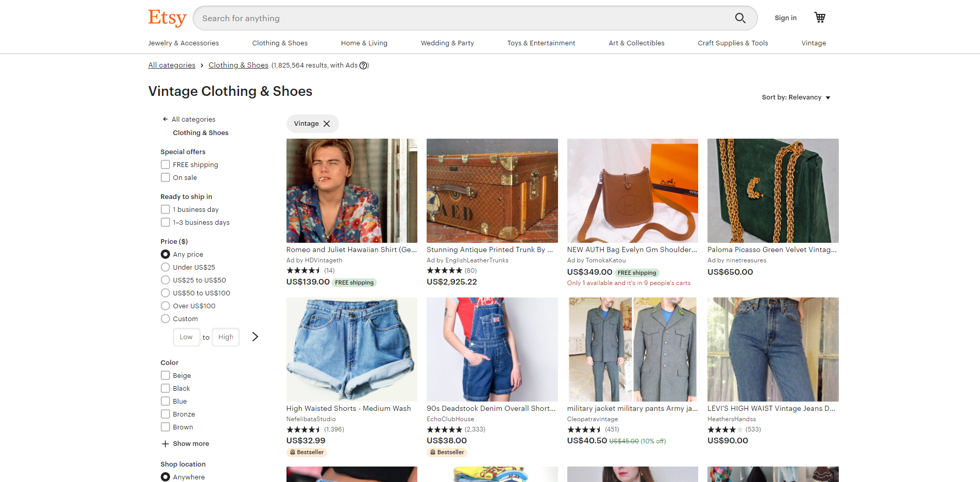Check the Beige color filter
980x482 pixels.
pyautogui.click(x=165, y=375)
